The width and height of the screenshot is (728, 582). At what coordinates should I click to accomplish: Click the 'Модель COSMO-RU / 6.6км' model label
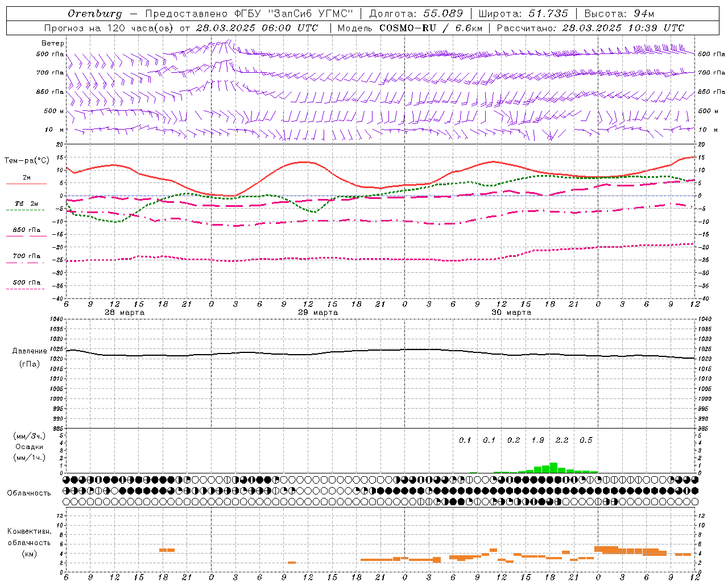pyautogui.click(x=411, y=28)
